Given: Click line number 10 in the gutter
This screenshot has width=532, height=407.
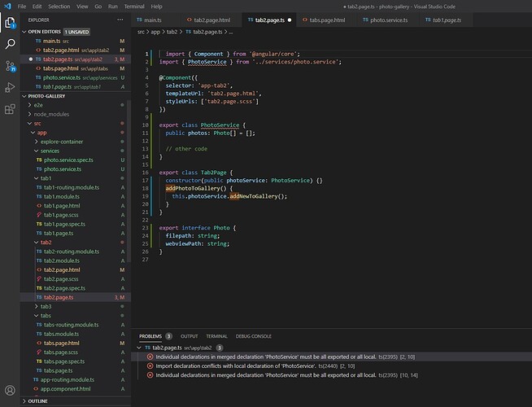Looking at the screenshot, I should pyautogui.click(x=146, y=125).
